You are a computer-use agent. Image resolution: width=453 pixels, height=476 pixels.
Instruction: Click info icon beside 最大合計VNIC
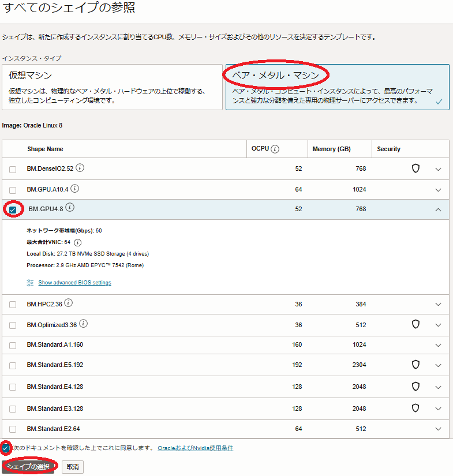pos(78,243)
